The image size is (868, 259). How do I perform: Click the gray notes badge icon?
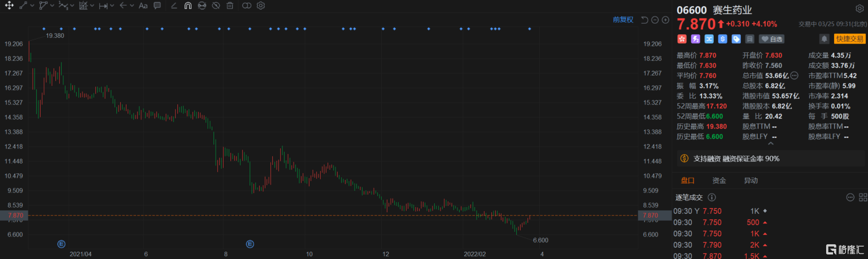click(749, 39)
